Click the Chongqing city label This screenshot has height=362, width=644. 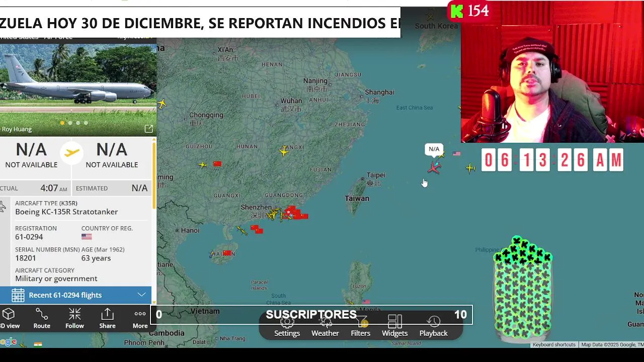coord(206,115)
